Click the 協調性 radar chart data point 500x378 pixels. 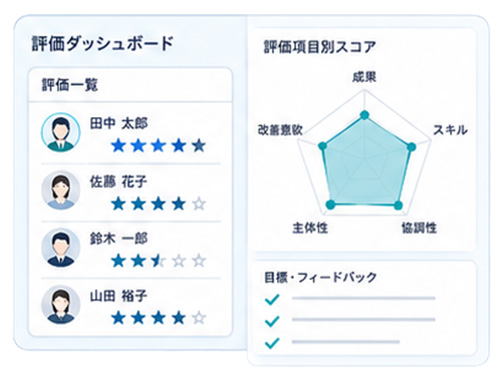(398, 205)
